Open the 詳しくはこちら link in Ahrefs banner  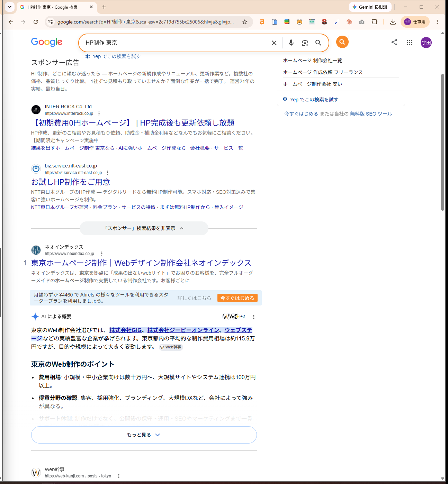[x=194, y=298]
